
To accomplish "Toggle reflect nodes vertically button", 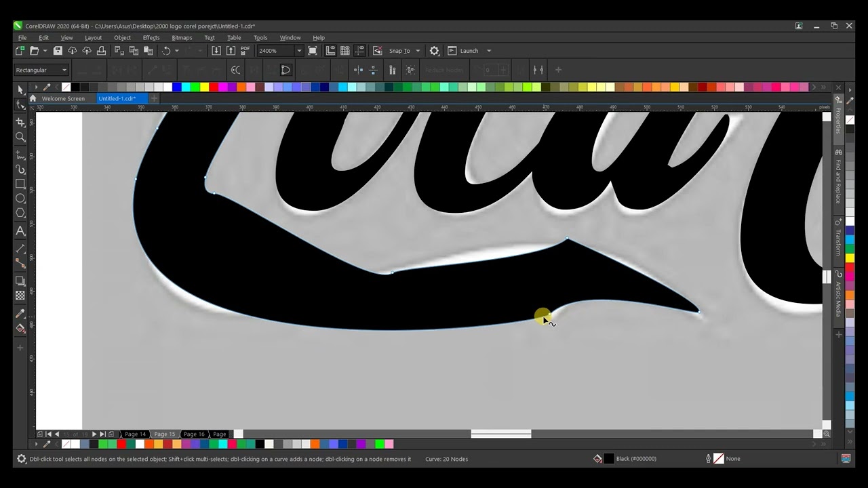I will (x=374, y=70).
